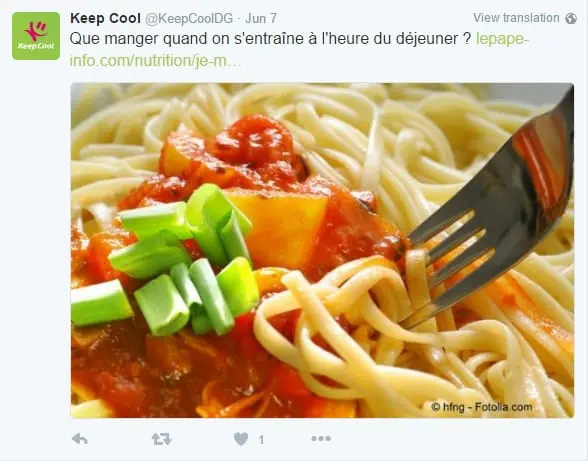Click the tweet text about déjeuner
Viewport: 588px width, 461px height.
270,39
